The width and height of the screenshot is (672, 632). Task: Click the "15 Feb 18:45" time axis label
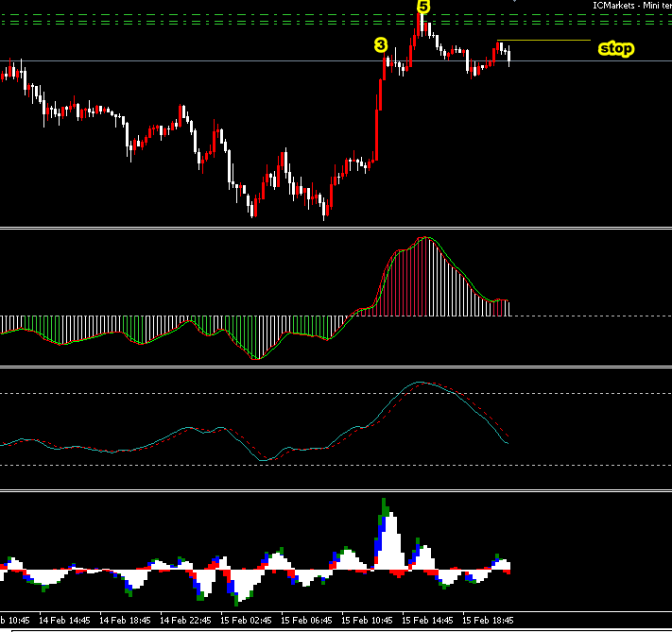click(488, 621)
